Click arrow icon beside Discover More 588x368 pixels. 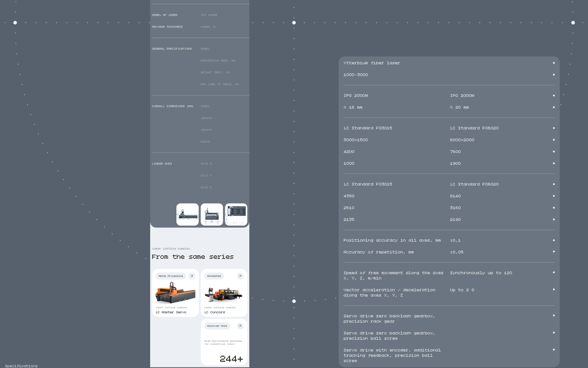[x=240, y=326]
